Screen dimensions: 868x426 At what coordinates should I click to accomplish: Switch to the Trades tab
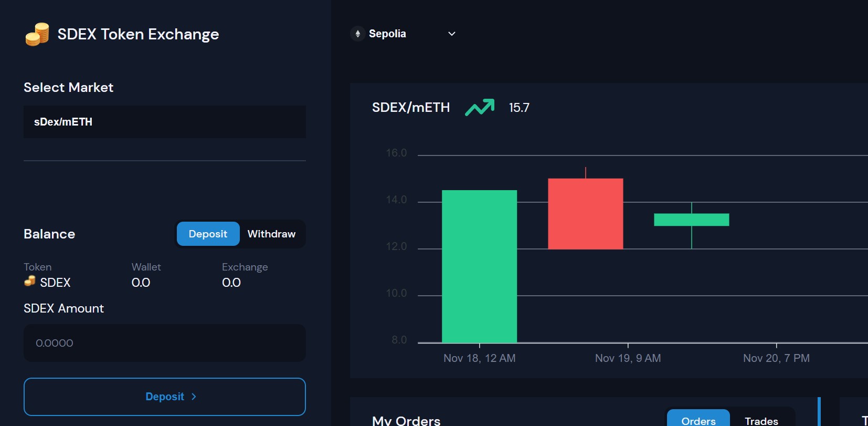[x=761, y=420]
